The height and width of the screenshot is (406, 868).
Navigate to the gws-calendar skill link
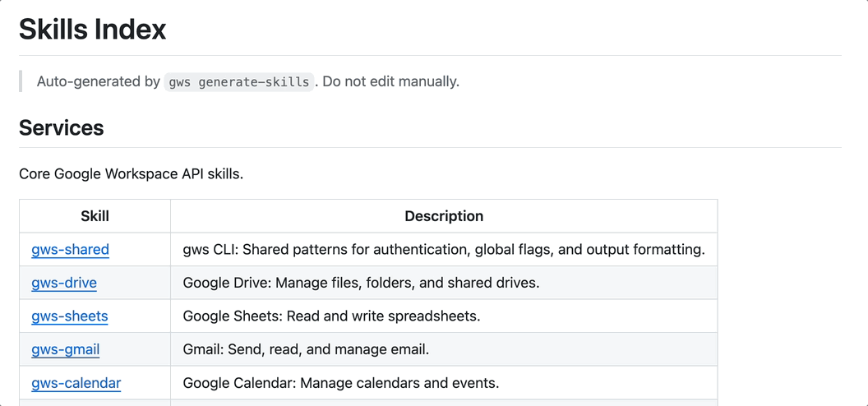click(x=76, y=383)
